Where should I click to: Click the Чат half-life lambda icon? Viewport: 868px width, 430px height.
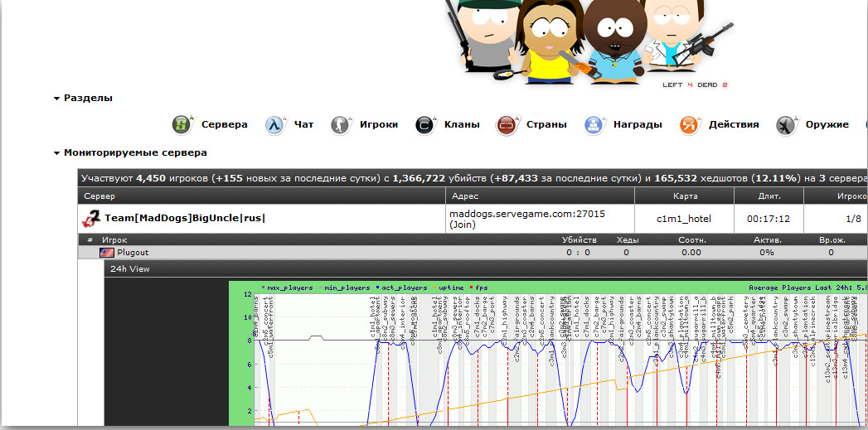coord(274,125)
